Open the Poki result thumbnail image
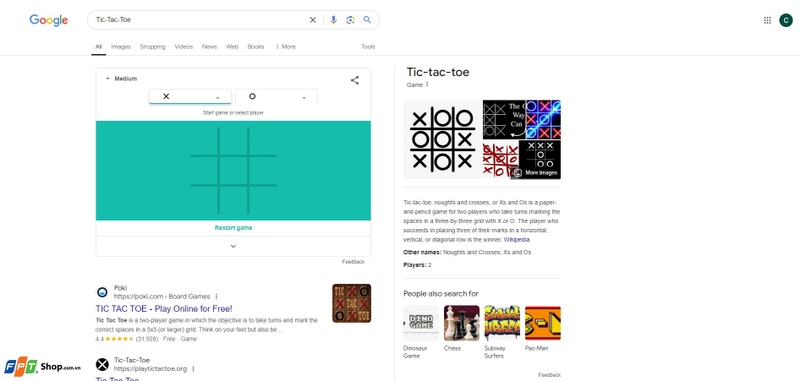This screenshot has width=800, height=381. (x=352, y=303)
